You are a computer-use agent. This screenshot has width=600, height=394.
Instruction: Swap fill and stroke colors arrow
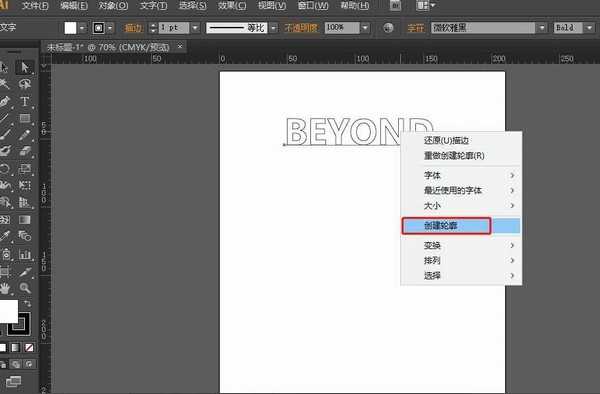point(28,304)
